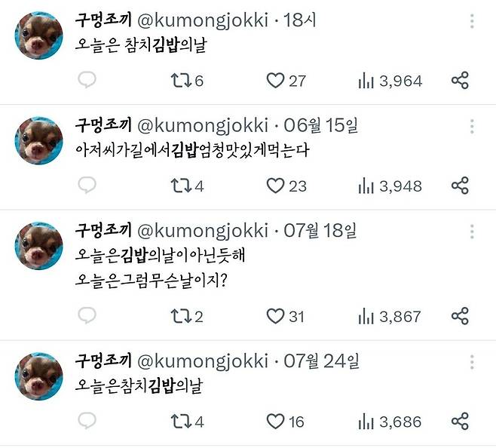Open more options for 07월 18일 tweet
496x448 pixels.
click(x=472, y=230)
